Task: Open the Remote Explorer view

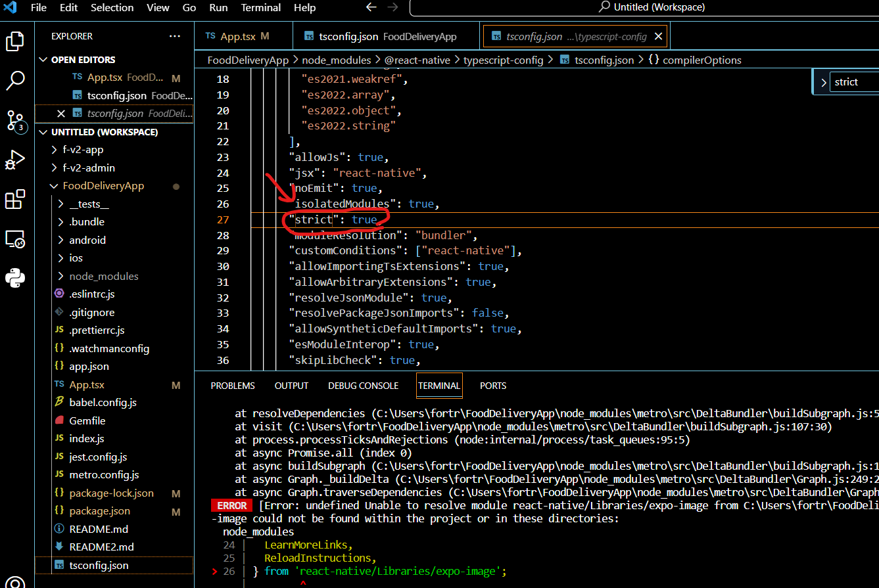Action: click(x=15, y=239)
